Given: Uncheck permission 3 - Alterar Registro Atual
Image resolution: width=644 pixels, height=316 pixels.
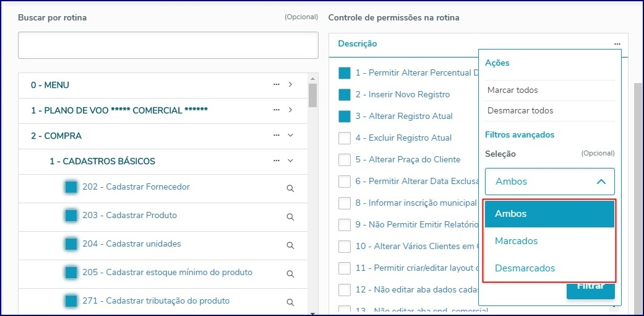Looking at the screenshot, I should (344, 116).
